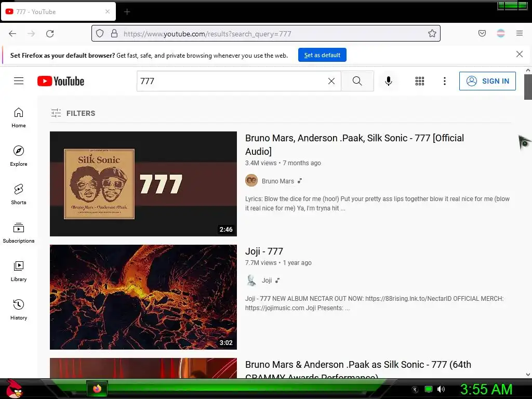Click Firefox taskbar button
The height and width of the screenshot is (399, 532).
point(97,389)
